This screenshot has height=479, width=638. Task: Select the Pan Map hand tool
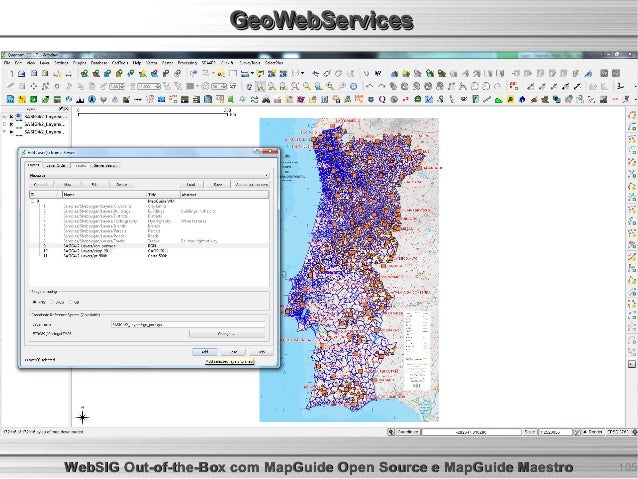[249, 86]
